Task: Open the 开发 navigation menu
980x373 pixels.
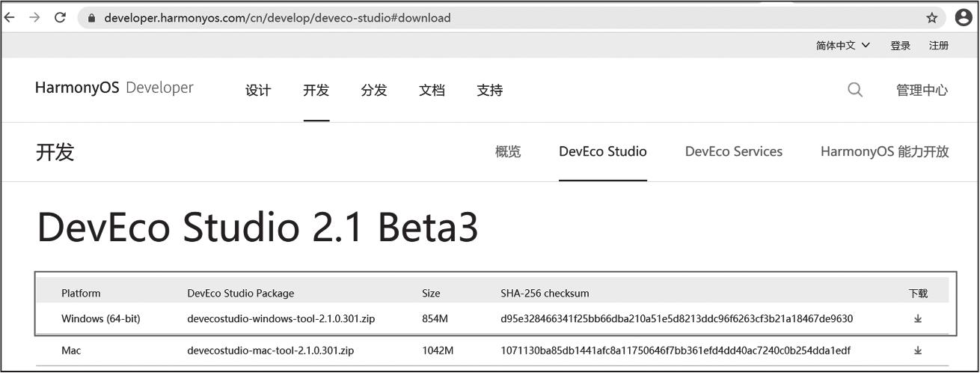Action: point(316,91)
